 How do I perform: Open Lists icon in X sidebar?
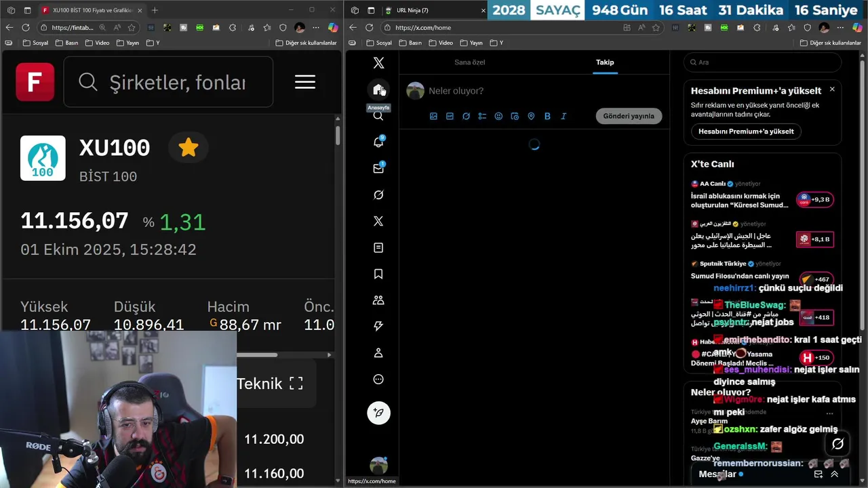tap(378, 247)
